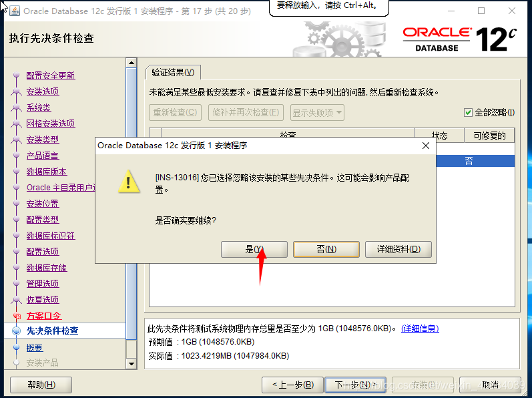Proceed with 下一步(N) button

(355, 385)
